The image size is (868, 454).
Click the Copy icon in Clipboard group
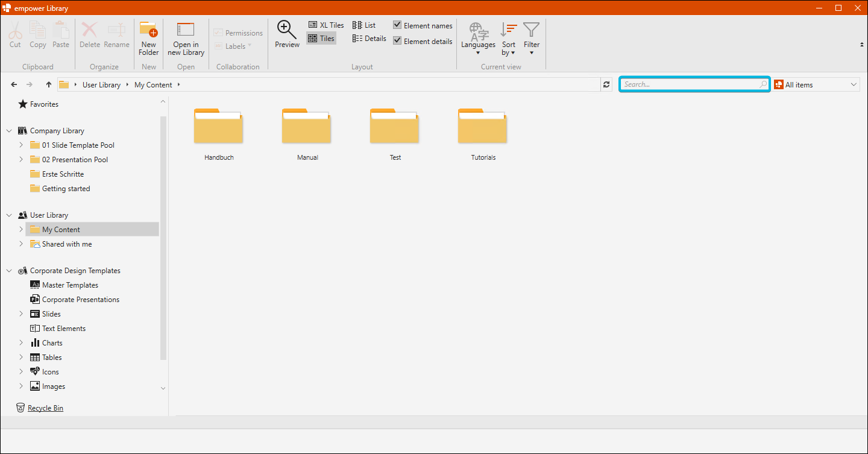(x=38, y=29)
